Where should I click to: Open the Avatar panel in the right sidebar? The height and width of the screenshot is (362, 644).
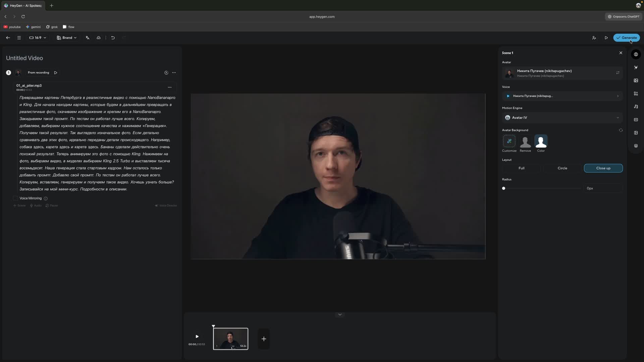(636, 54)
